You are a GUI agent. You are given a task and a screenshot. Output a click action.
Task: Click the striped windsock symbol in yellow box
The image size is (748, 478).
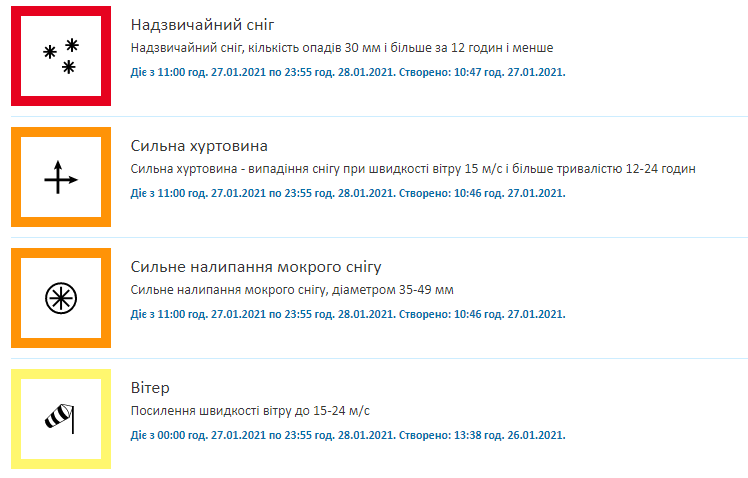coord(61,419)
